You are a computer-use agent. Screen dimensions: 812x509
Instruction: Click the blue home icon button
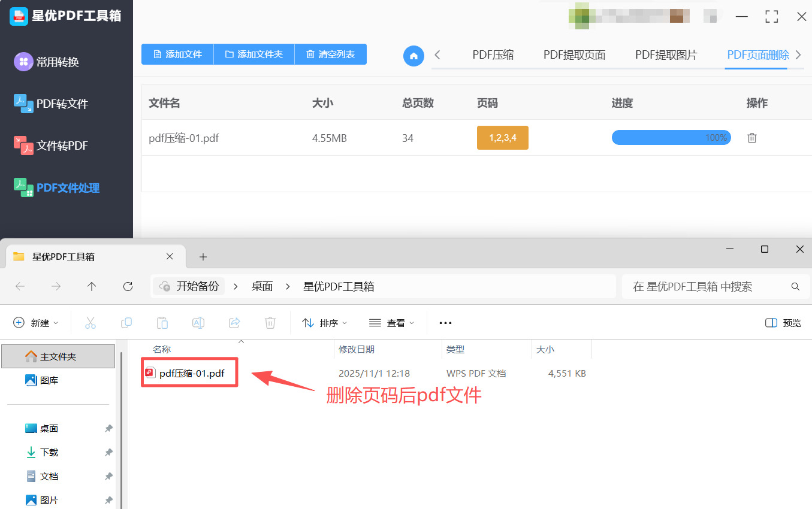(x=413, y=56)
